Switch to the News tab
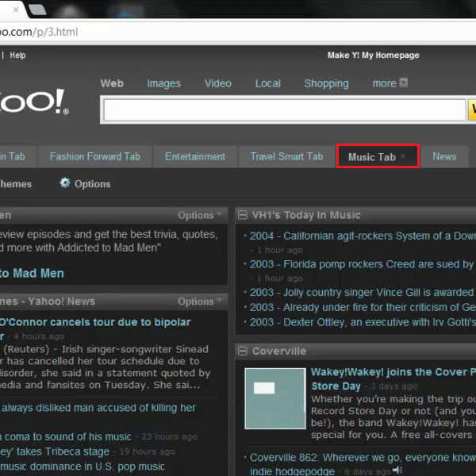This screenshot has width=476, height=476. point(444,156)
